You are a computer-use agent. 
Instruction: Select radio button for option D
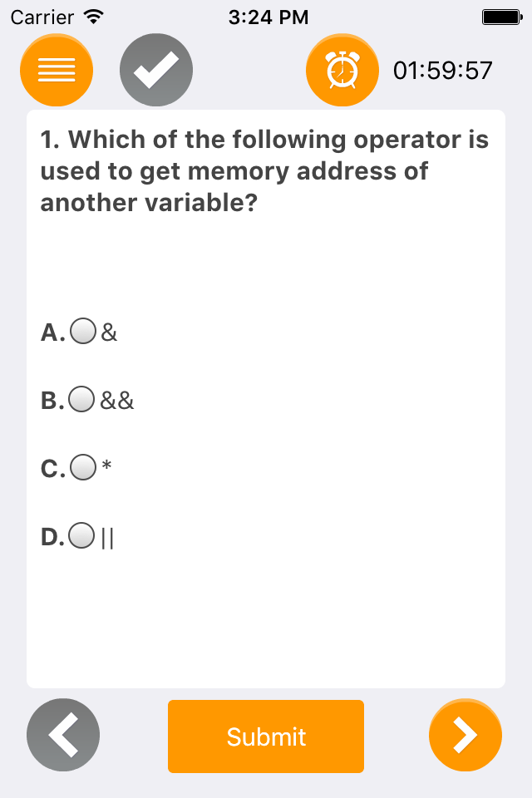point(81,535)
